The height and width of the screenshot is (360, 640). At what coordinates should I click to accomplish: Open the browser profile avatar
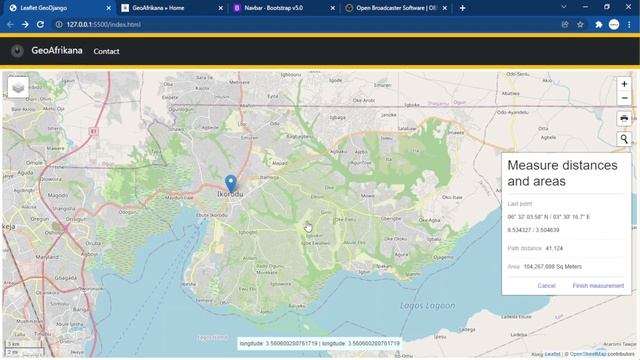[614, 24]
